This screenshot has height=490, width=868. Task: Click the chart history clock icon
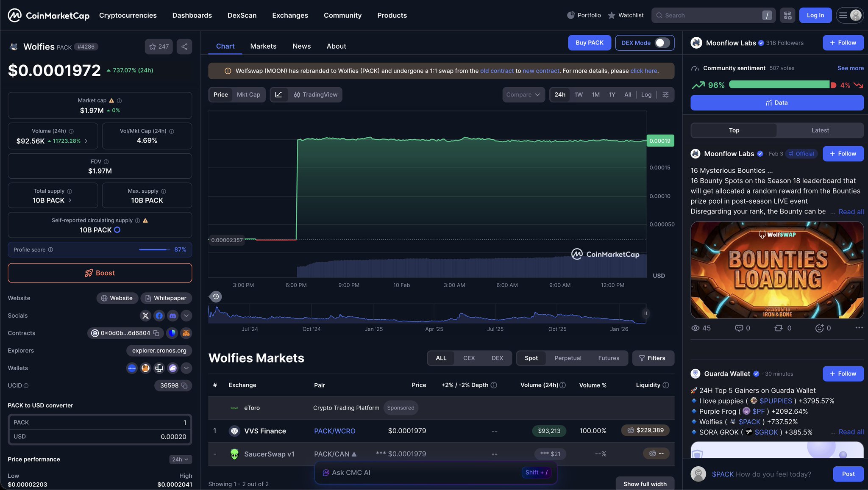[x=216, y=296]
